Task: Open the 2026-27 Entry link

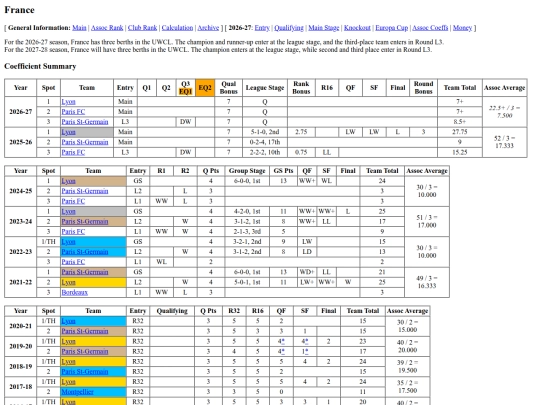Action: (x=262, y=28)
